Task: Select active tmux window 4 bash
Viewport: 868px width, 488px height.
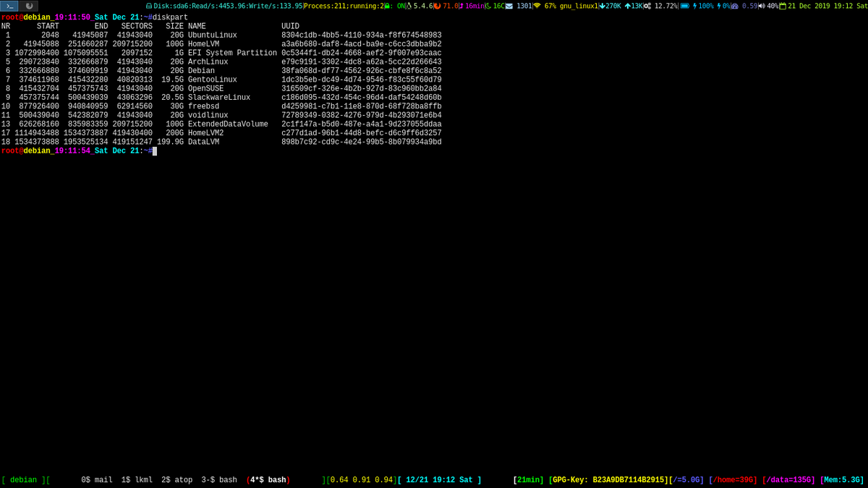Action: (x=268, y=480)
